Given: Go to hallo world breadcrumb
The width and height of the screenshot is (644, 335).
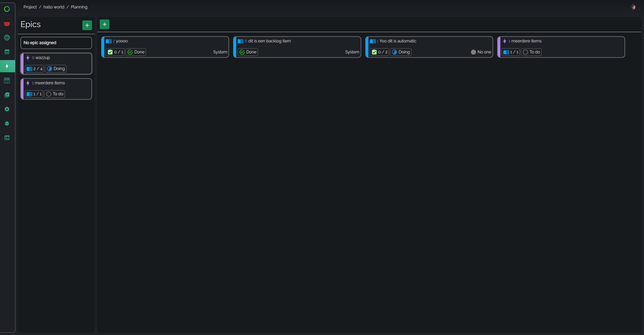Looking at the screenshot, I should [x=54, y=7].
